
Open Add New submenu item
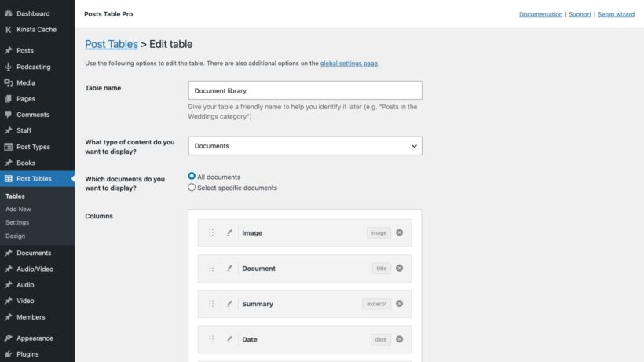(x=18, y=210)
